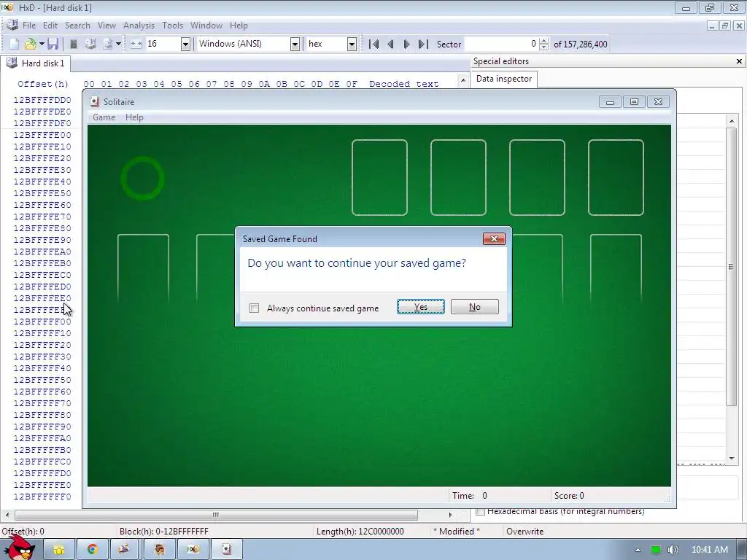Go to first sector button
Viewport: 747px width, 560px height.
(374, 44)
